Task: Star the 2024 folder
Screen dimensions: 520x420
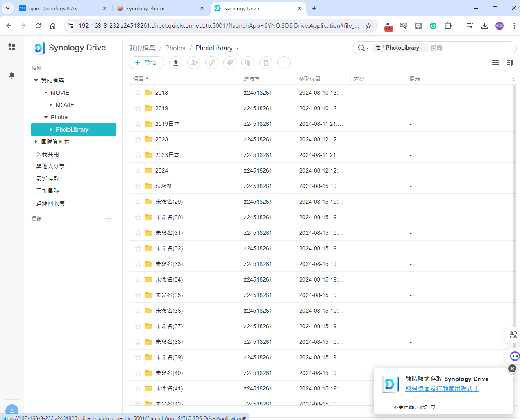Action: [x=138, y=170]
